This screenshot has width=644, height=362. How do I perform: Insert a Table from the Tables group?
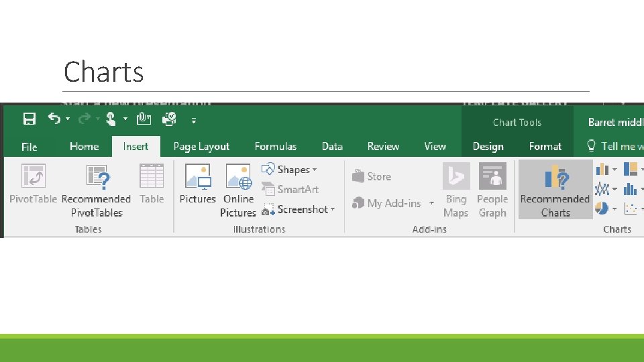point(152,184)
